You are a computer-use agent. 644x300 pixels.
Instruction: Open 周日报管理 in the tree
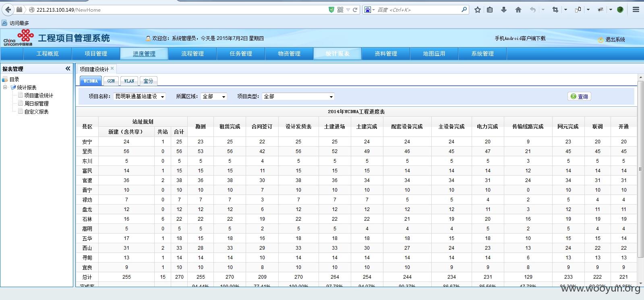[36, 103]
